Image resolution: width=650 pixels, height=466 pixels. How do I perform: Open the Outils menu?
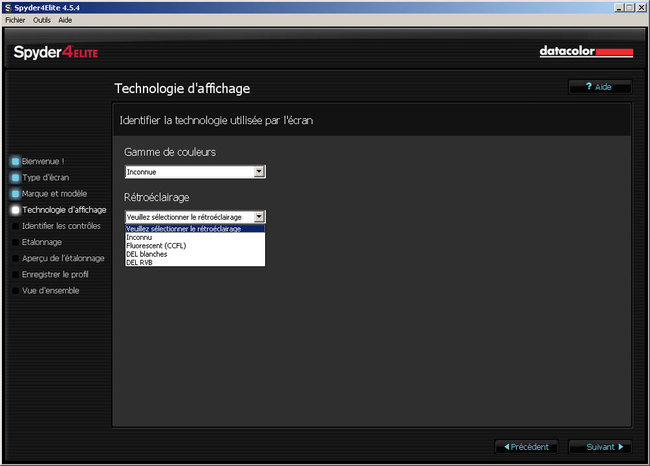tap(42, 20)
